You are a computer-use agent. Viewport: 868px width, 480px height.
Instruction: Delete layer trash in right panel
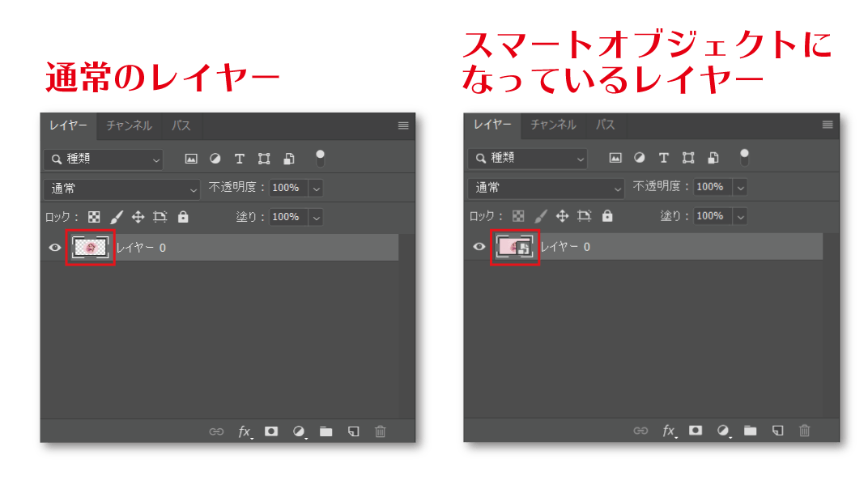[x=804, y=430]
